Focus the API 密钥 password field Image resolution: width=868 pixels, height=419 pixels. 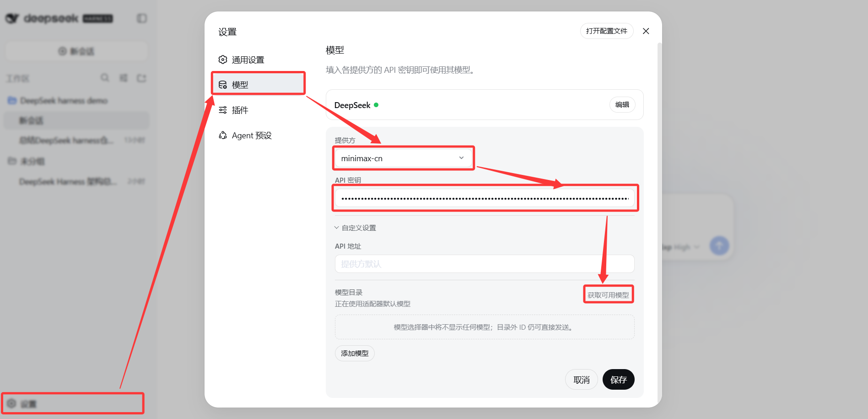point(485,198)
